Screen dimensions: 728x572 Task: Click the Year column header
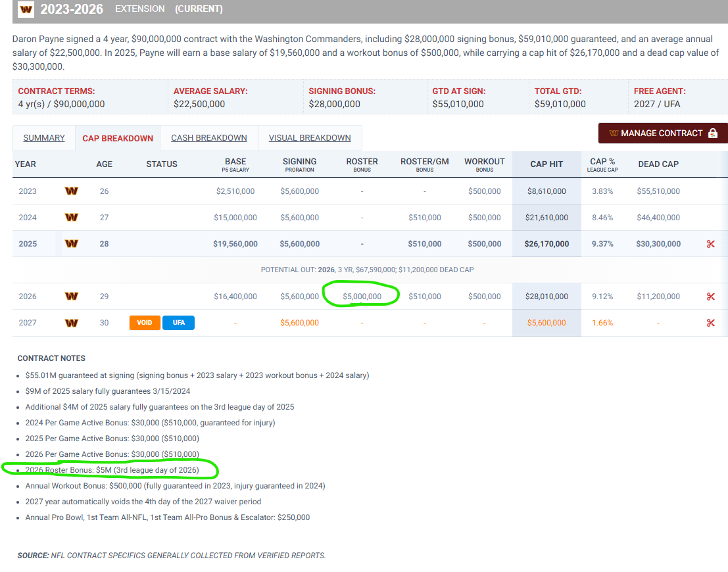pyautogui.click(x=26, y=164)
